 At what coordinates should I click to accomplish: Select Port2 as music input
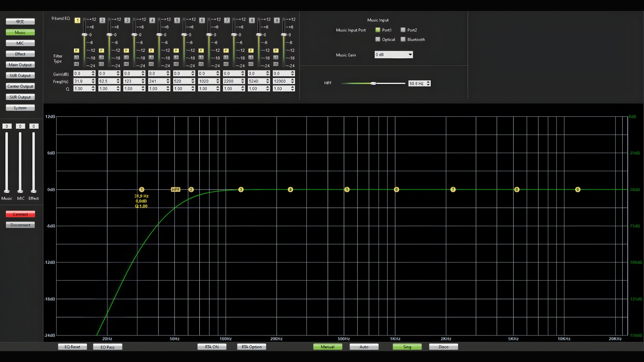[403, 30]
